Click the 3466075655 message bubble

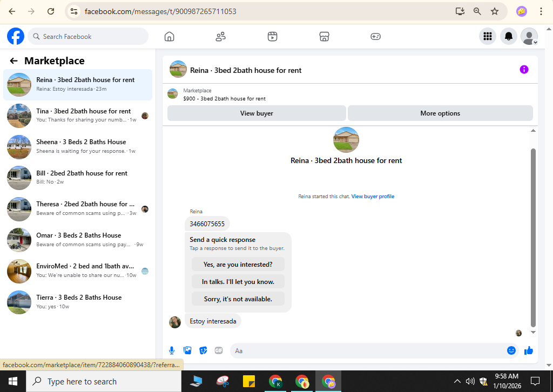207,224
